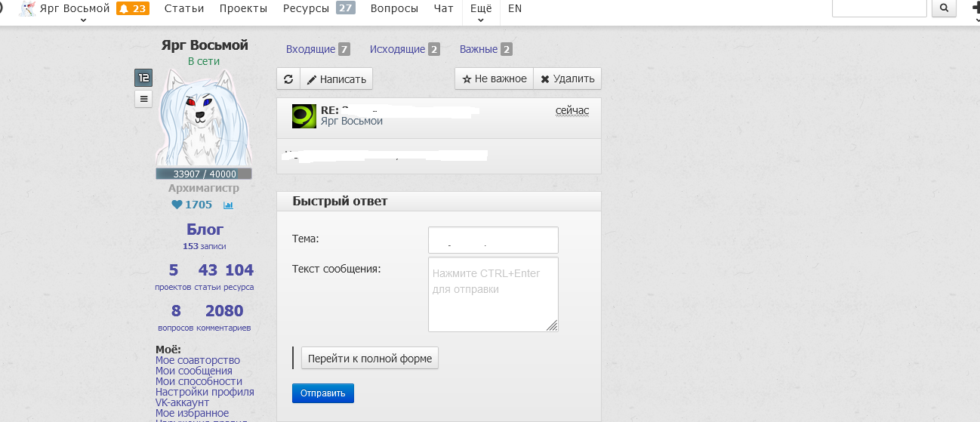Click the search magnifier button
The width and height of the screenshot is (980, 422).
[945, 8]
